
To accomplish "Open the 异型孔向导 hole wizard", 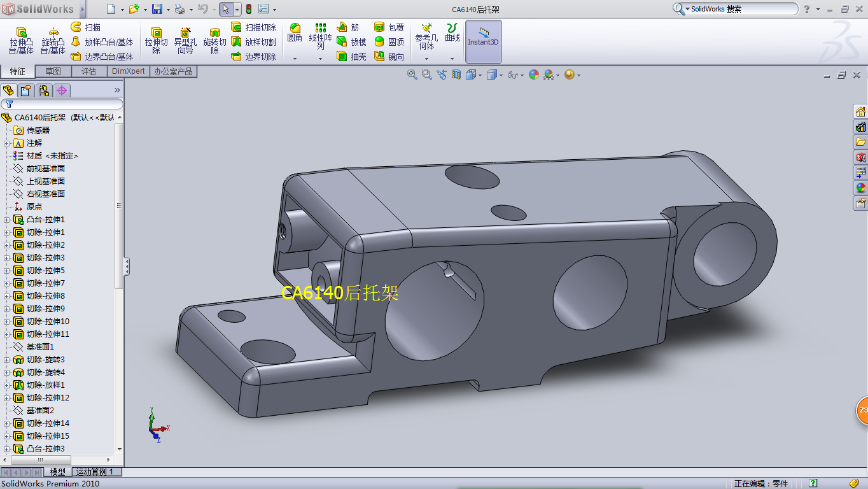I will [185, 40].
